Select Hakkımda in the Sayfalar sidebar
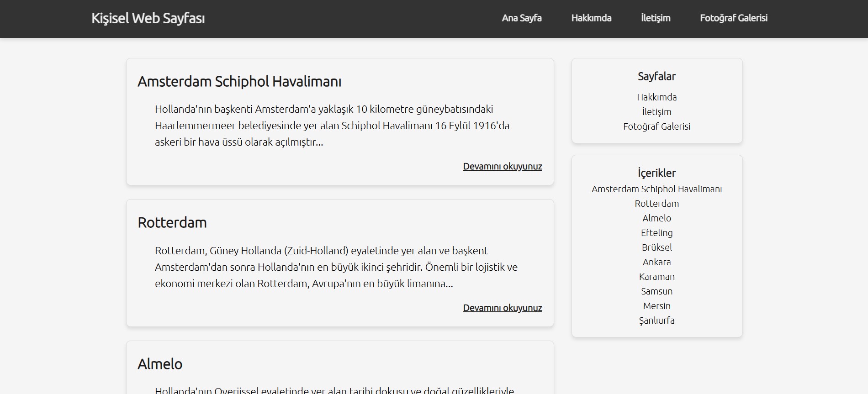Viewport: 868px width, 394px height. point(657,97)
